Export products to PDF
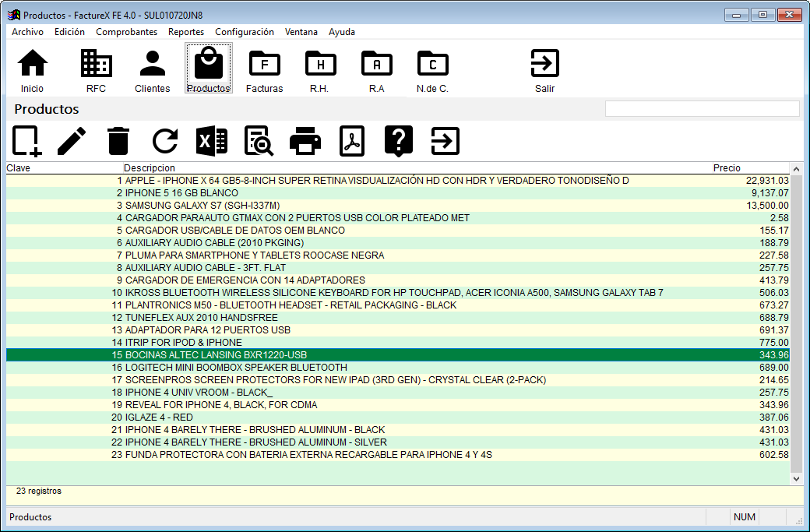The width and height of the screenshot is (810, 532). (x=352, y=141)
